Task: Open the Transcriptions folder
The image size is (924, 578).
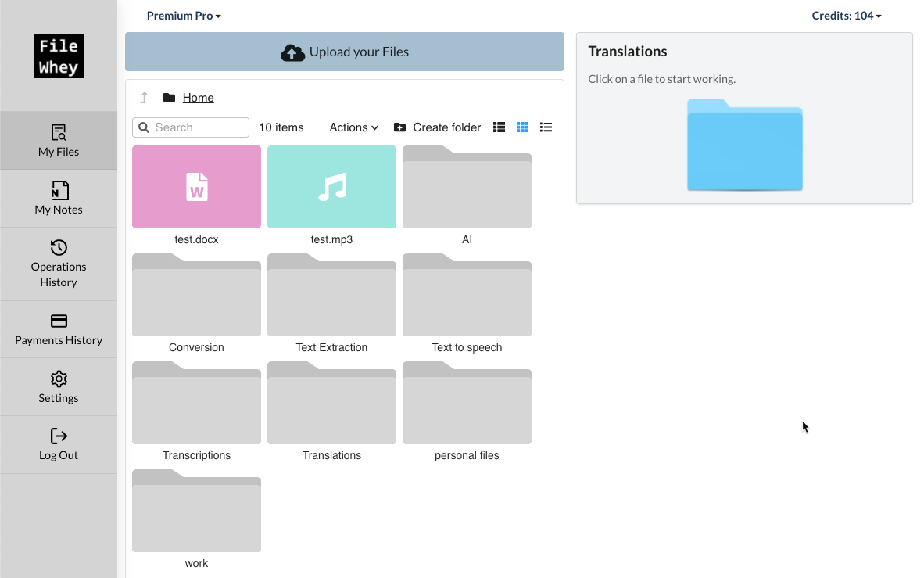Action: pos(196,403)
